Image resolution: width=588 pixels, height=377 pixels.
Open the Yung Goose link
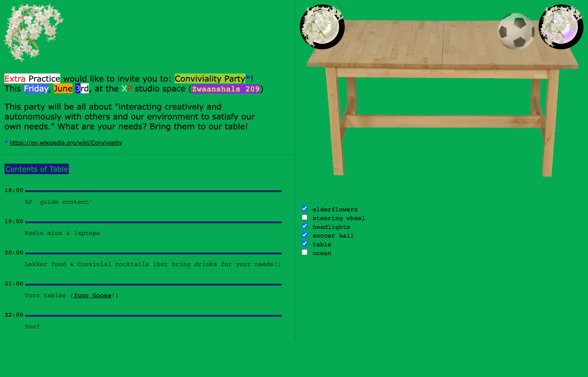(93, 296)
